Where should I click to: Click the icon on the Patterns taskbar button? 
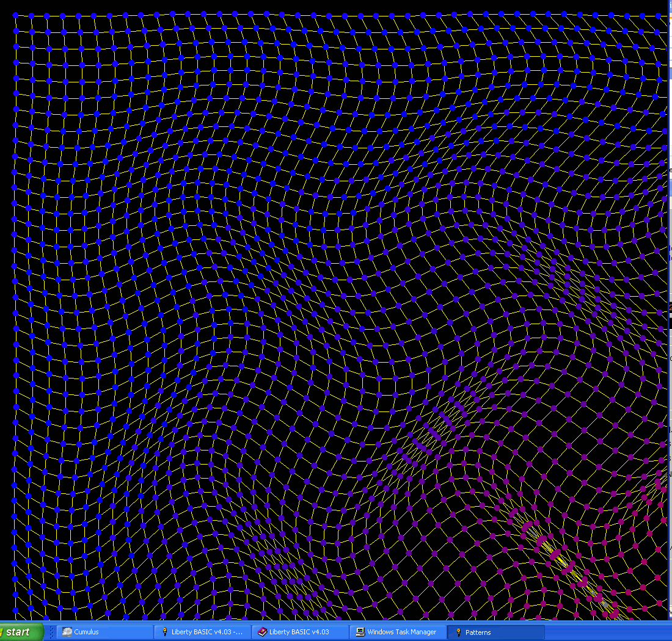click(x=459, y=632)
